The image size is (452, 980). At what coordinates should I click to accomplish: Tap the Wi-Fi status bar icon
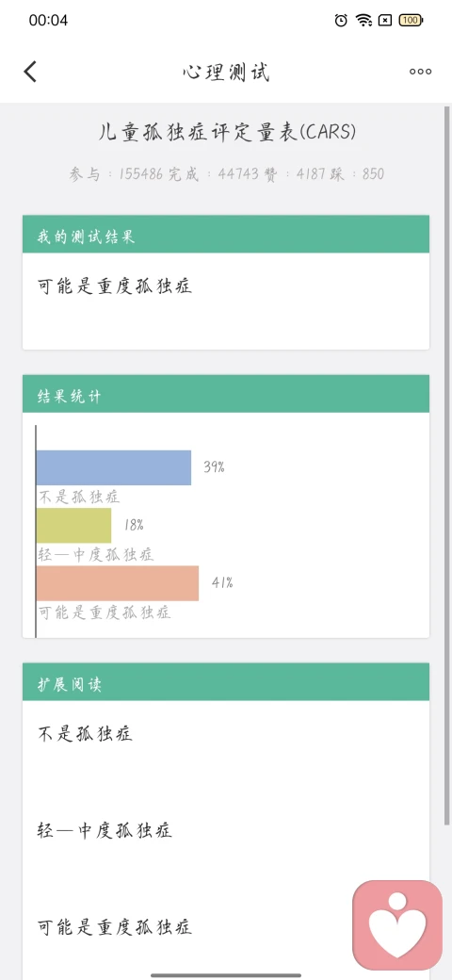[x=364, y=20]
